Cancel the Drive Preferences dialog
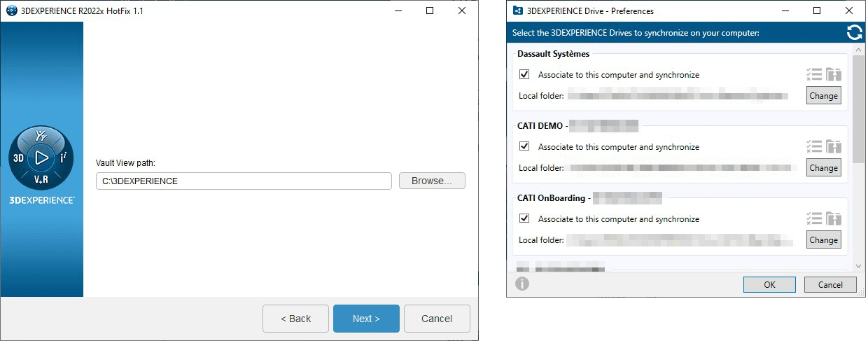The height and width of the screenshot is (341, 868). [x=830, y=284]
